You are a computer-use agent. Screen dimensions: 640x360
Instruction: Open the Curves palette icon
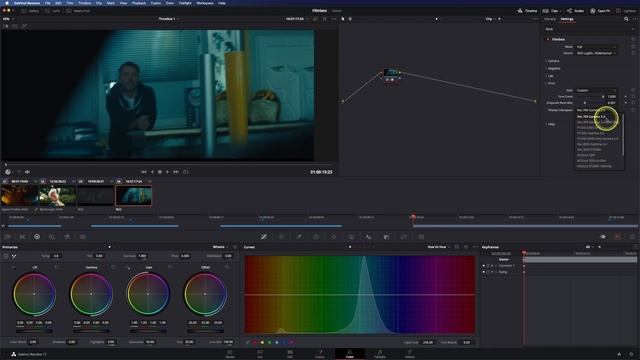[x=264, y=237]
